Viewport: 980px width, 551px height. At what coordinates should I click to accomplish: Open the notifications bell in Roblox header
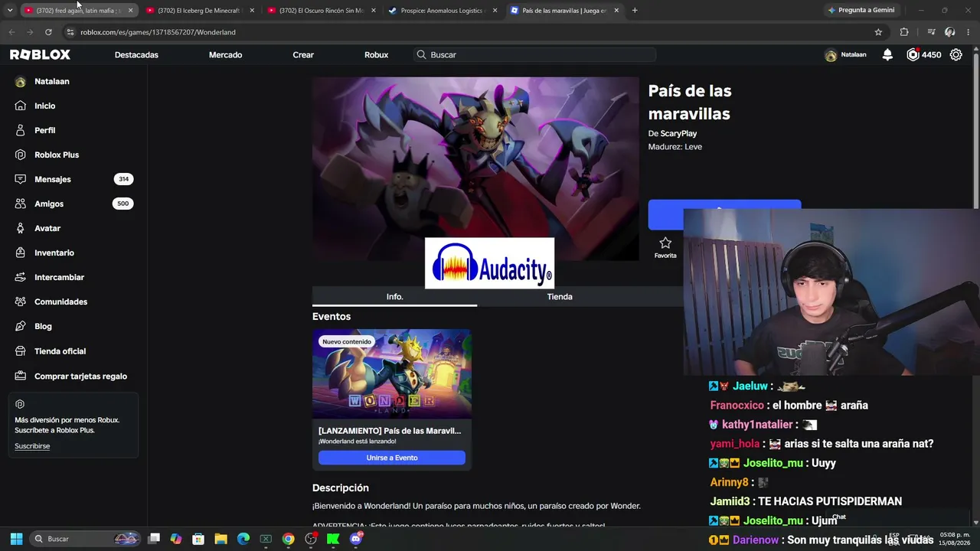887,54
